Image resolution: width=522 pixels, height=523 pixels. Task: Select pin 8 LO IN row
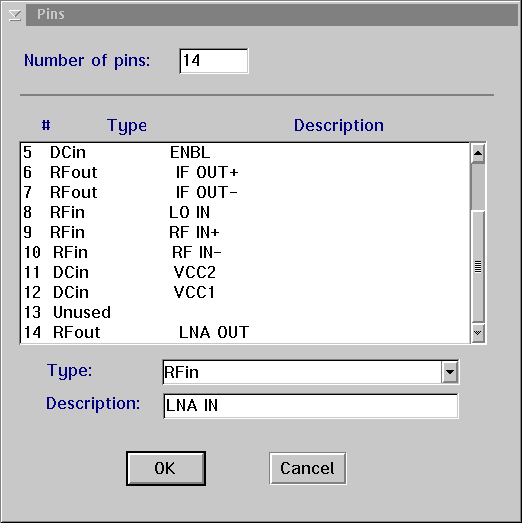click(x=245, y=212)
